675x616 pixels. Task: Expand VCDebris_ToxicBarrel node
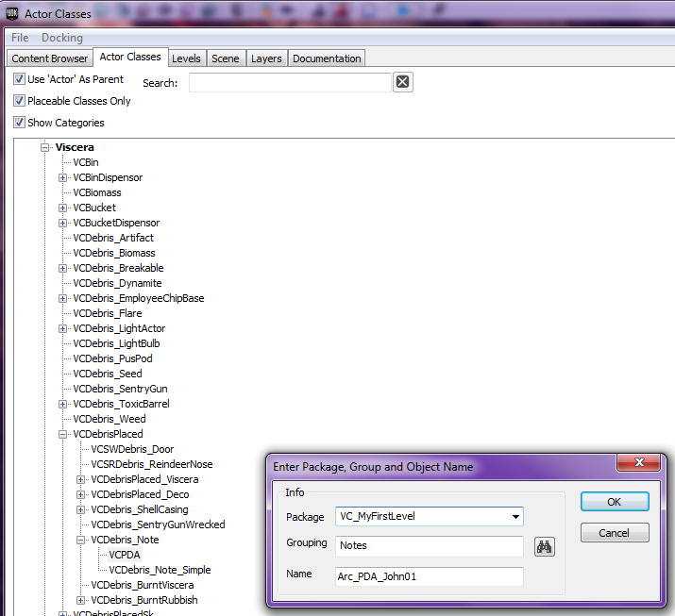(x=63, y=404)
